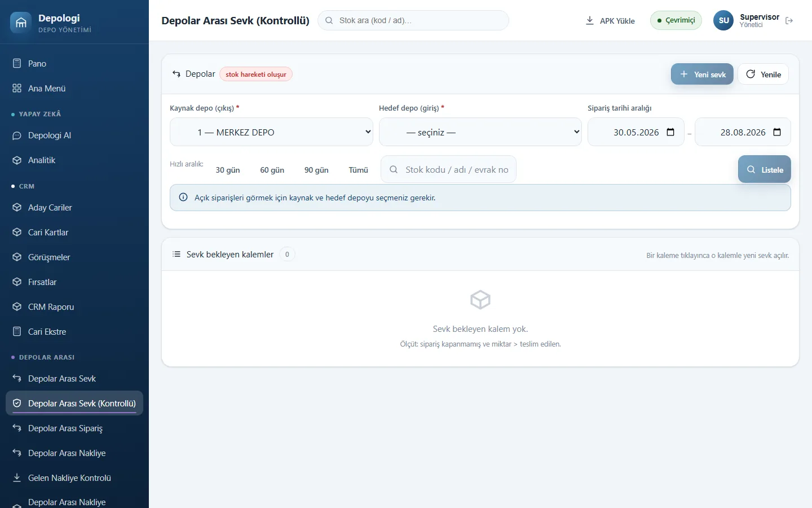Click the logout icon next to Supervisor

(789, 20)
